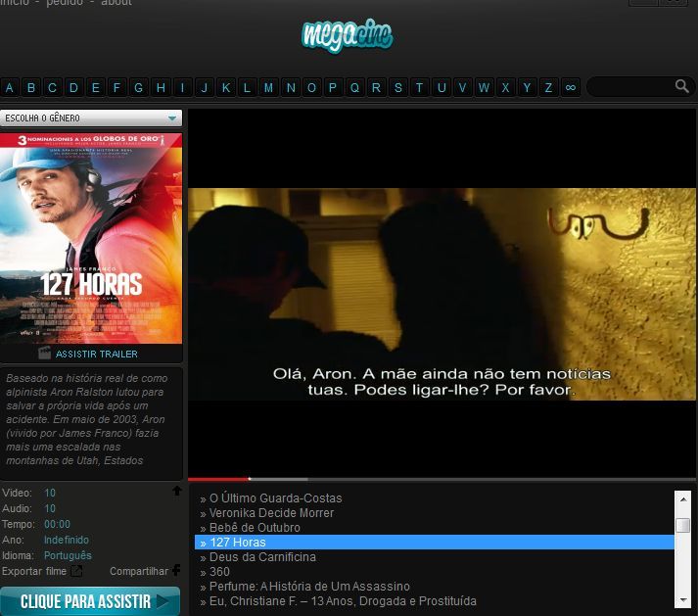Click the Exportar filme label

[x=34, y=571]
